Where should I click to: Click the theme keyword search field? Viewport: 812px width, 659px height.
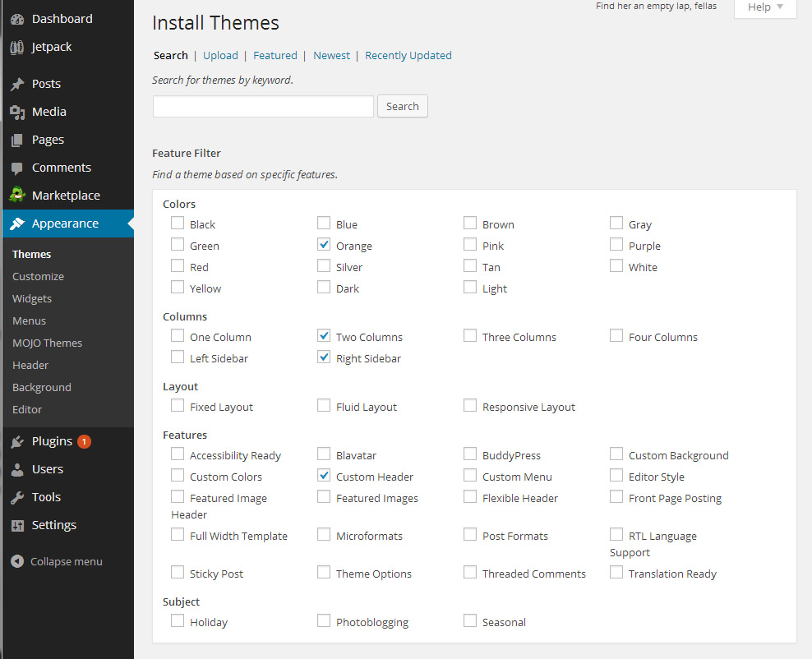point(263,106)
